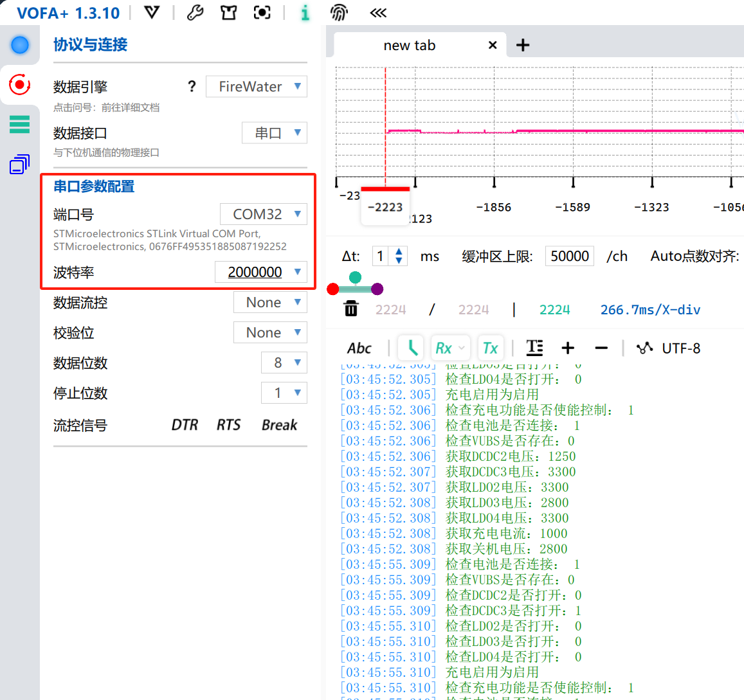The height and width of the screenshot is (700, 744).
Task: Click the blue connect circle button
Action: tap(20, 45)
